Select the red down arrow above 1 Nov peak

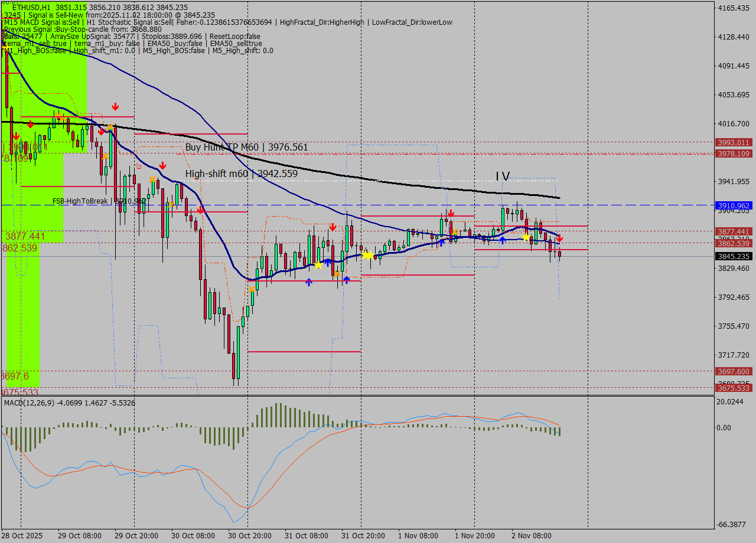point(451,214)
